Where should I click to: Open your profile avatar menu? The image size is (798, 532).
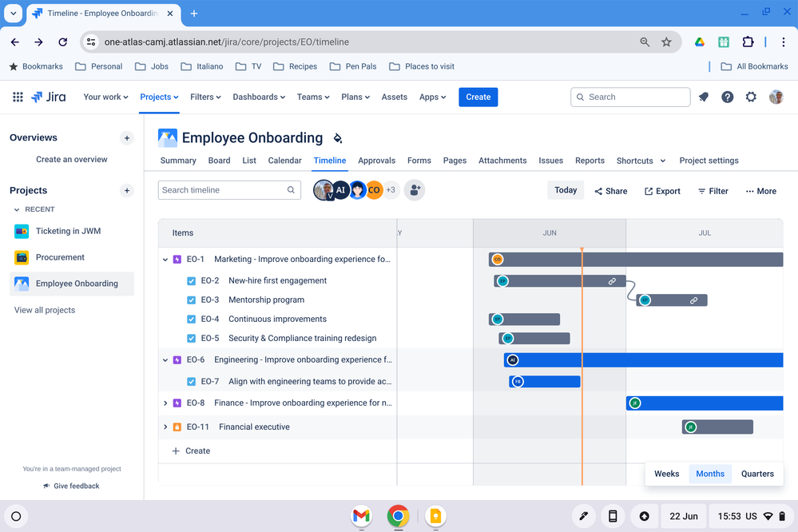coord(776,97)
